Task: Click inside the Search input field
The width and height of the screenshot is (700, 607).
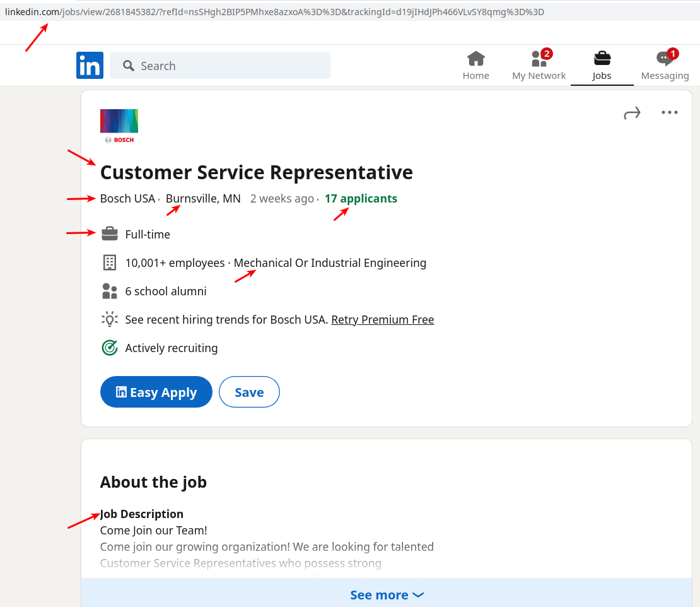Action: [x=220, y=66]
